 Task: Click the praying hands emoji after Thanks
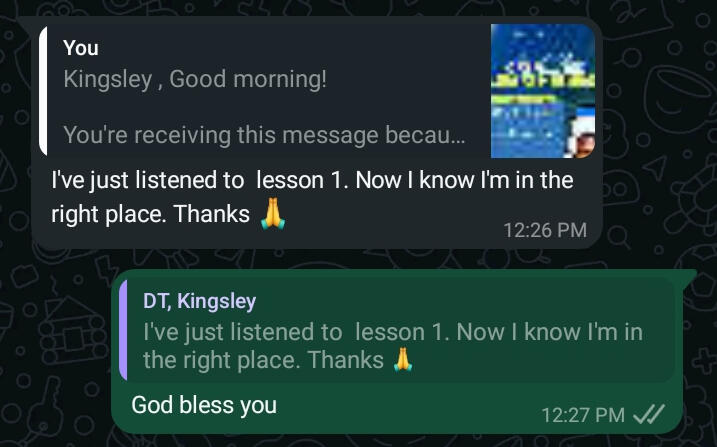273,214
